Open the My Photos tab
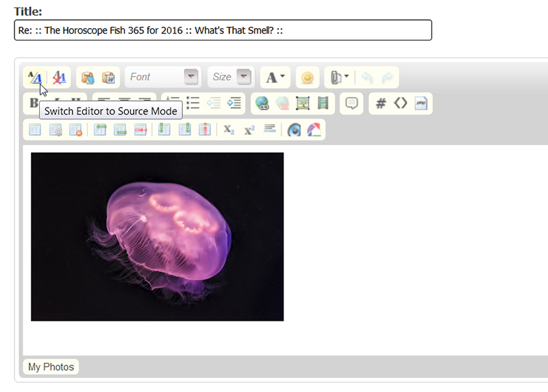 51,367
